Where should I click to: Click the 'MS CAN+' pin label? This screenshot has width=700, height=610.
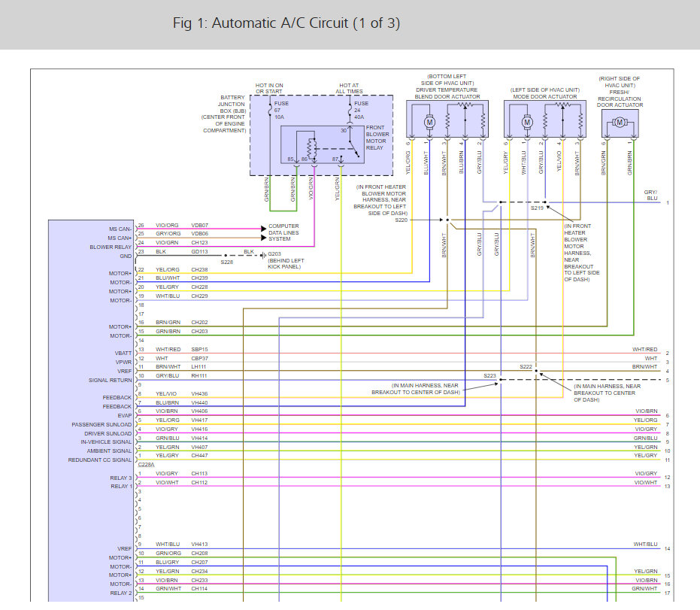[x=120, y=238]
